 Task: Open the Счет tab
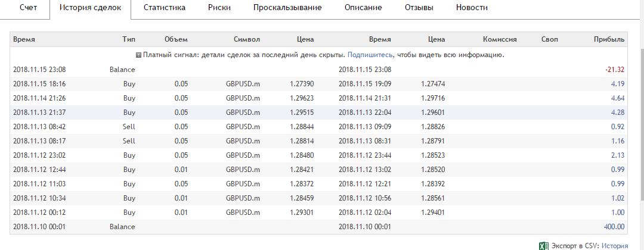tap(29, 8)
